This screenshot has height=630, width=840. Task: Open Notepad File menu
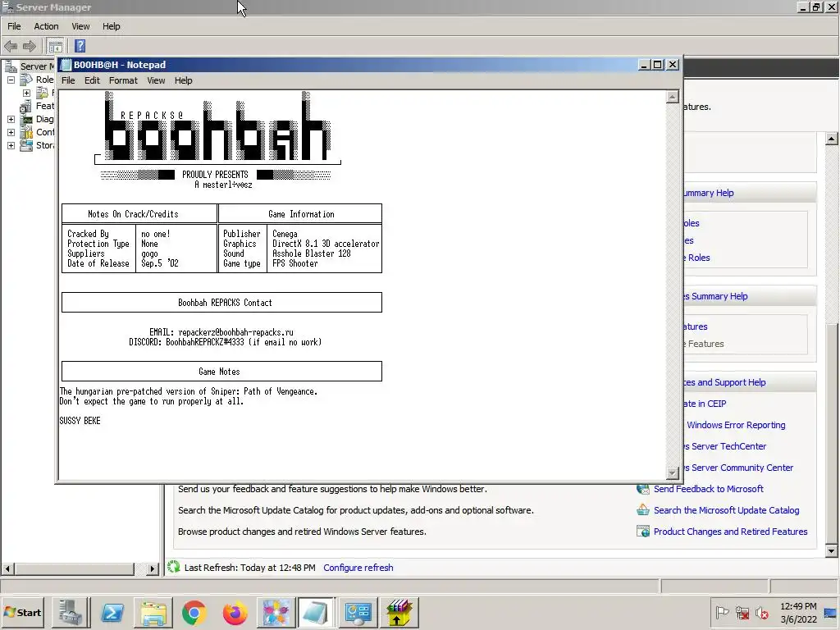pos(68,80)
